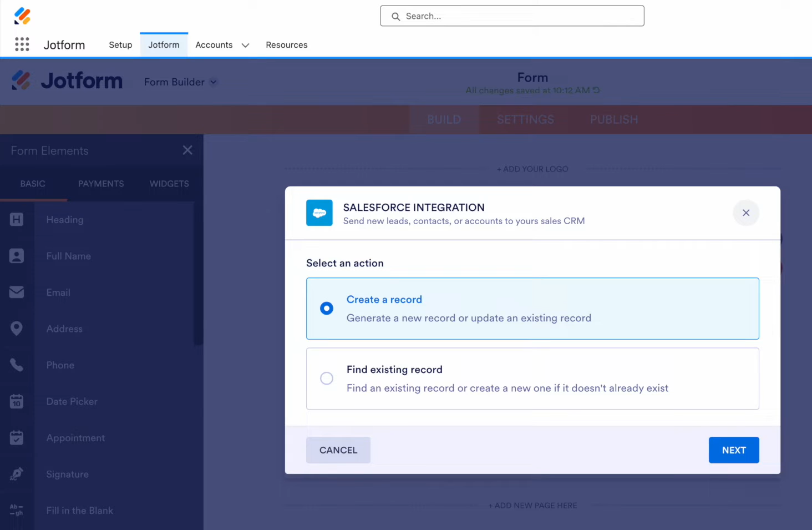
Task: Click the Full Name element label
Action: coord(69,256)
